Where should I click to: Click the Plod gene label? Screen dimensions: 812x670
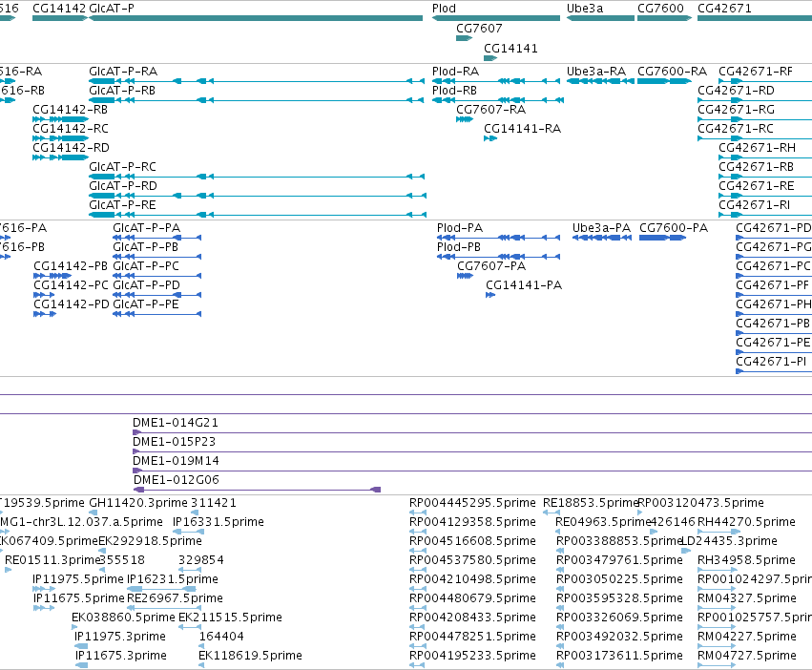444,9
